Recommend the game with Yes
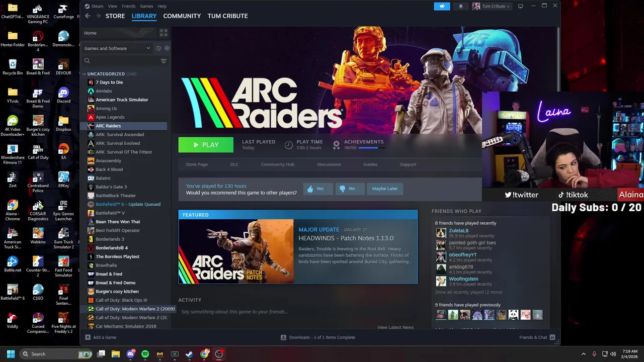 318,189
